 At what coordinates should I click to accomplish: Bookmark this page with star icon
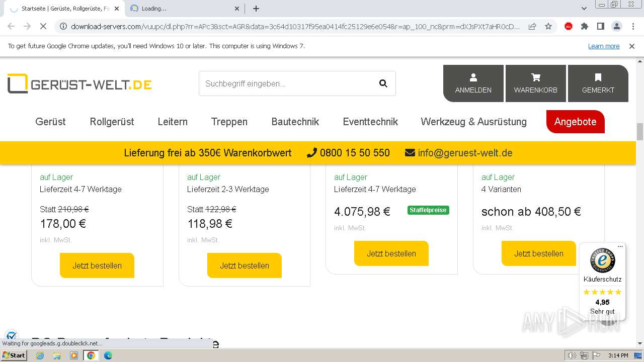pos(548,26)
